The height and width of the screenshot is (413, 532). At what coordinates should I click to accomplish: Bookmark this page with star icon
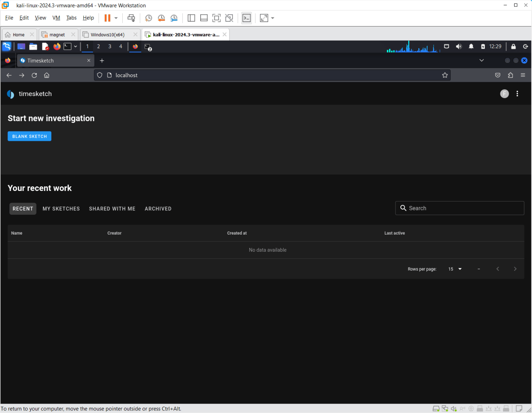[x=445, y=75]
